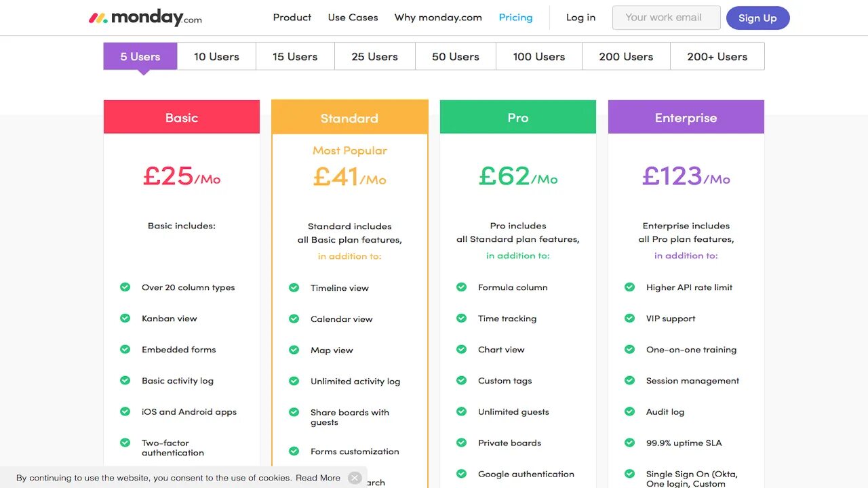This screenshot has width=868, height=488.
Task: Click checkmark icon beside Kanban view
Action: (125, 319)
